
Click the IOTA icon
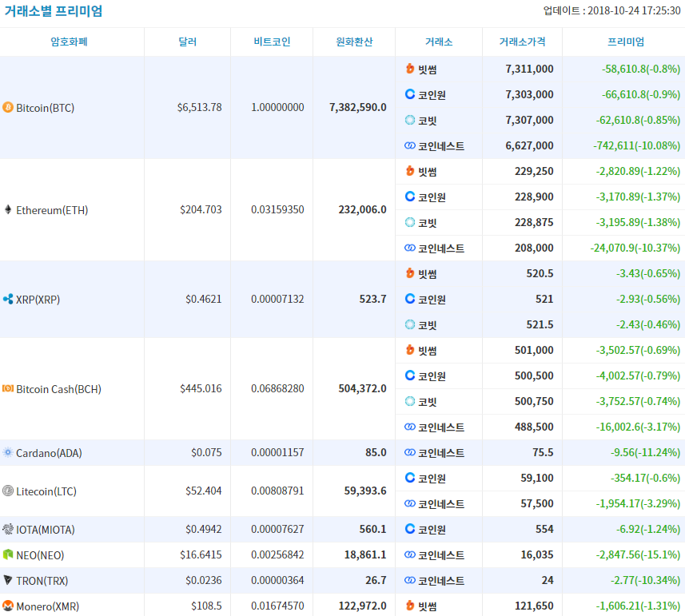point(8,529)
